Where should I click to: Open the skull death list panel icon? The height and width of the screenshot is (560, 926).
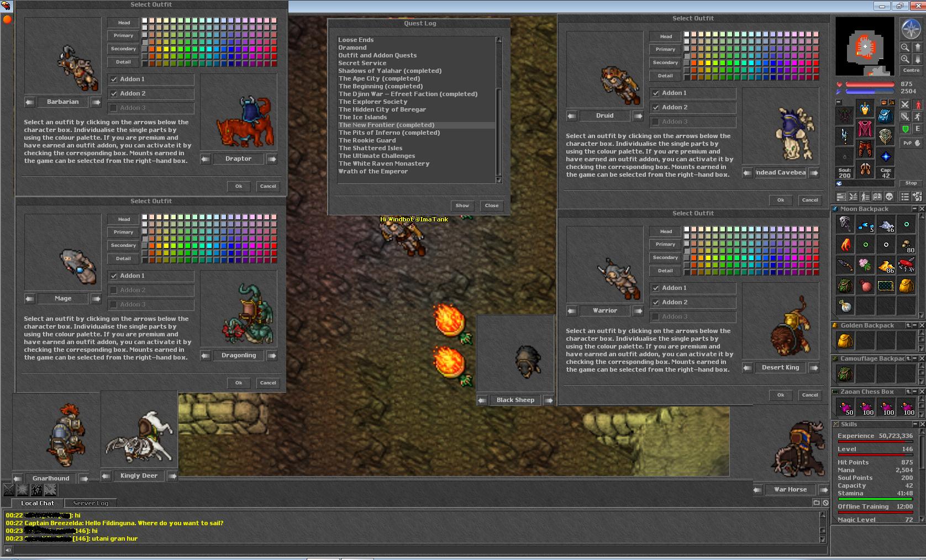(889, 197)
